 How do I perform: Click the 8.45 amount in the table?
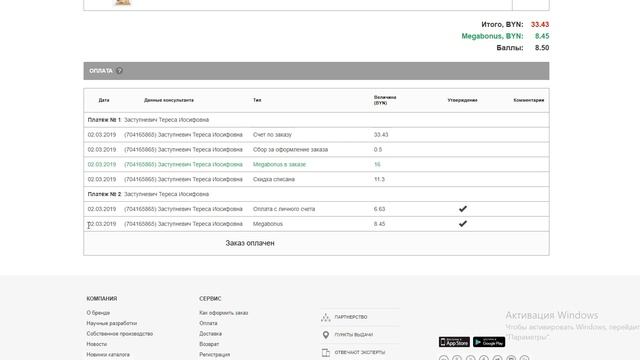tap(379, 224)
